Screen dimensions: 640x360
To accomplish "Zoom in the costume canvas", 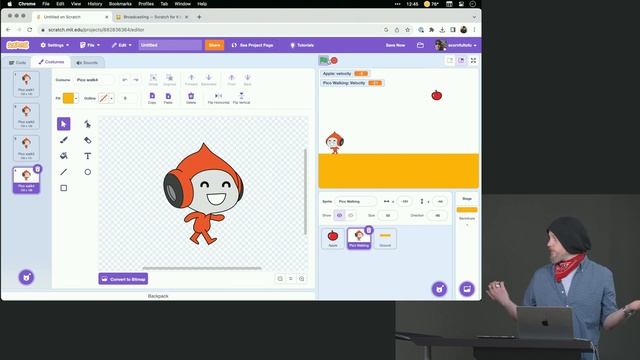I will (x=302, y=279).
